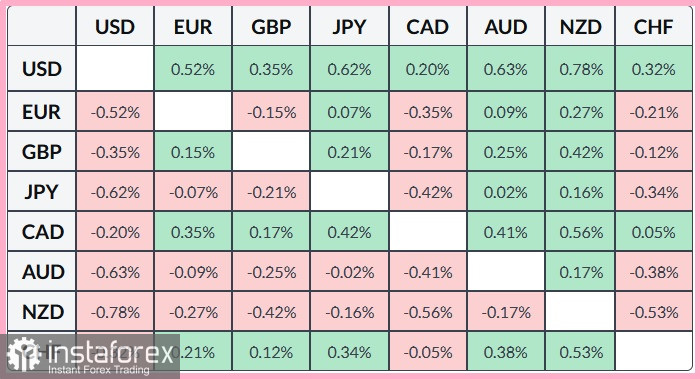
Task: Select the NZD/CHF cell showing -0.53%
Action: pos(654,312)
